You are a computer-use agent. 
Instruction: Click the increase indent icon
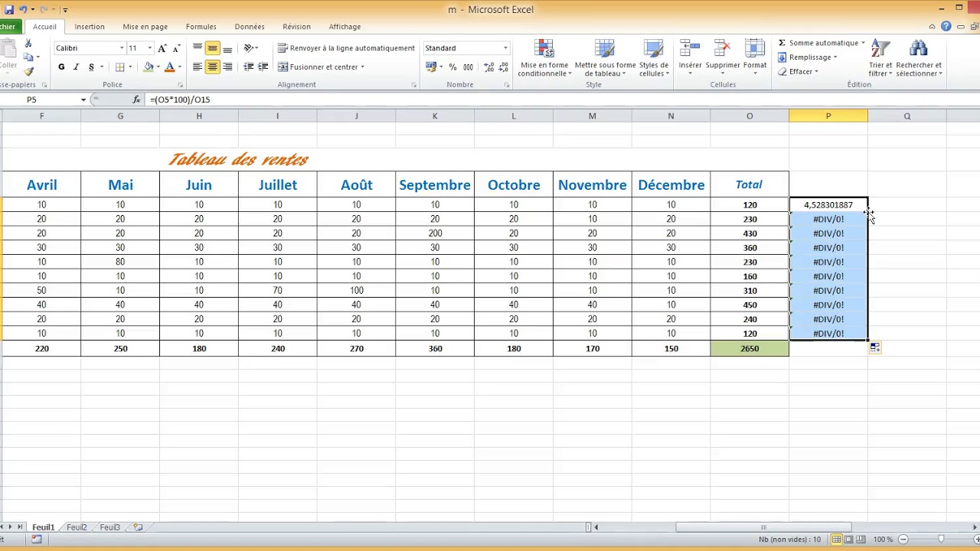click(x=263, y=67)
